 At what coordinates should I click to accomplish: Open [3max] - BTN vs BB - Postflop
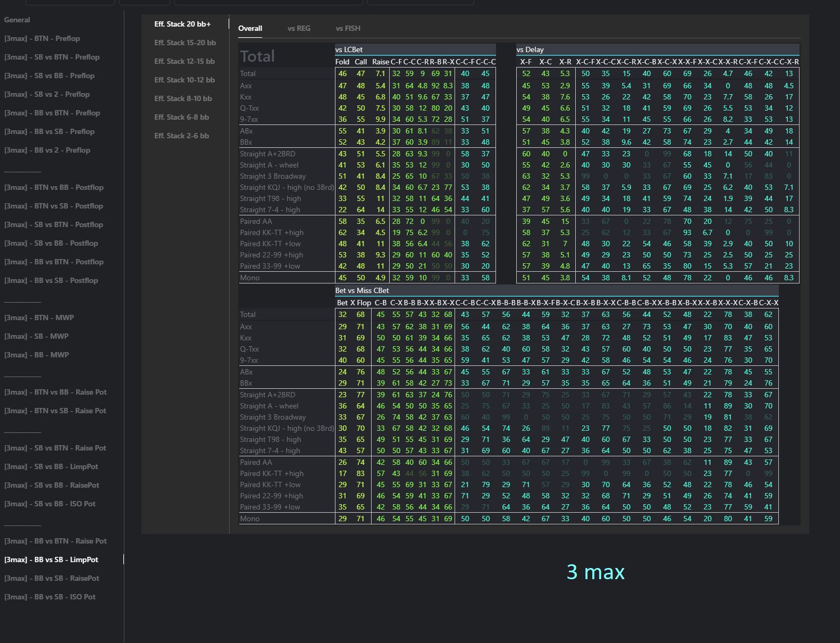(54, 187)
